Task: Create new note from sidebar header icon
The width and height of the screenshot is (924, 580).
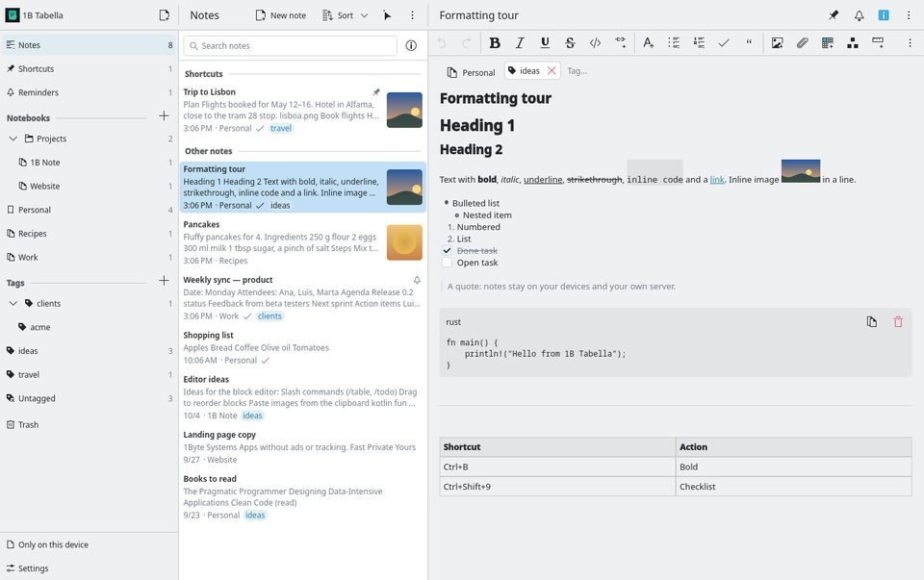Action: tap(165, 15)
